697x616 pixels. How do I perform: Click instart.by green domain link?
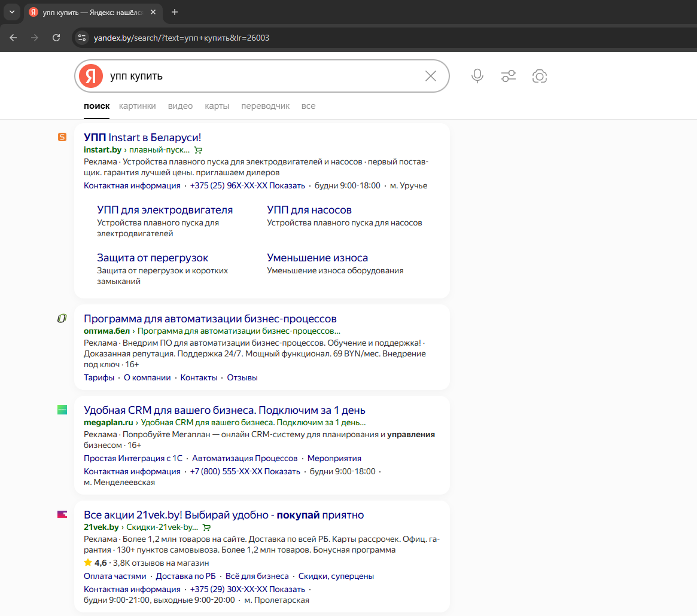tap(102, 150)
